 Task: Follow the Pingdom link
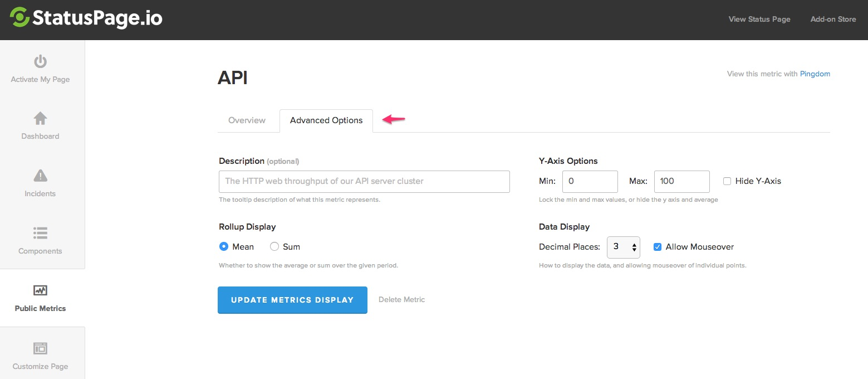pos(815,74)
